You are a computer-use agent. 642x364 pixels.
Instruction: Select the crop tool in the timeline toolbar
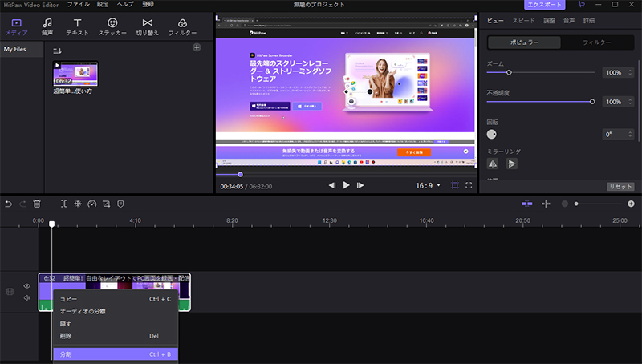[x=106, y=204]
